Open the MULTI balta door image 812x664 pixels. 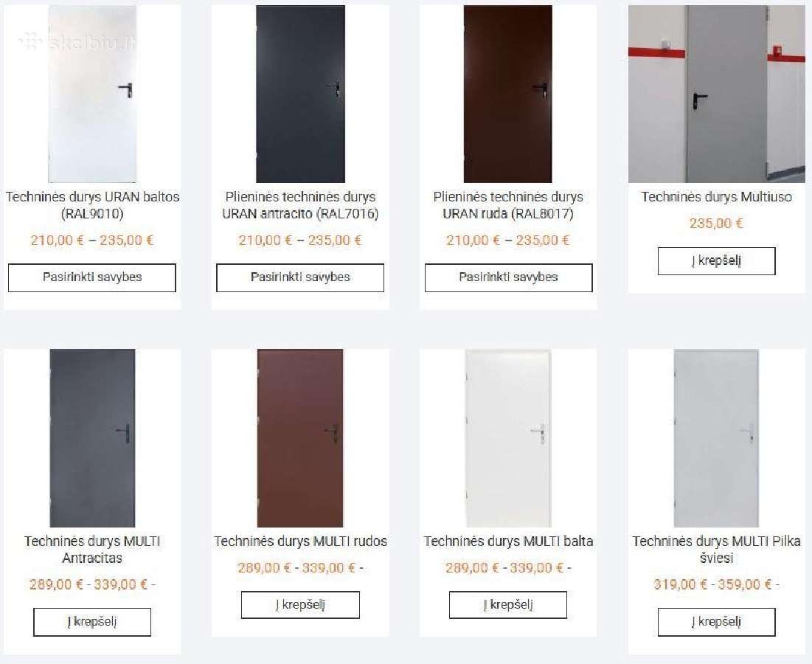pos(508,438)
